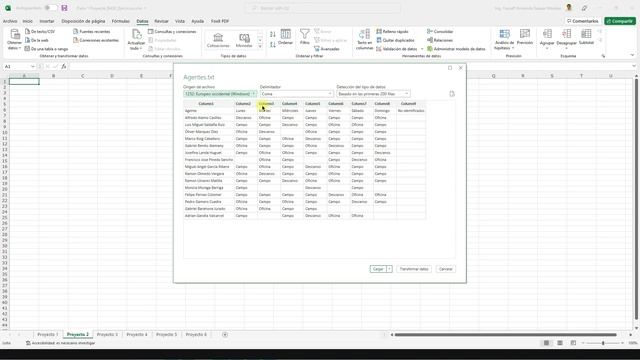This screenshot has width=640, height=360.
Task: Switch to the Vista tab
Action: (180, 21)
